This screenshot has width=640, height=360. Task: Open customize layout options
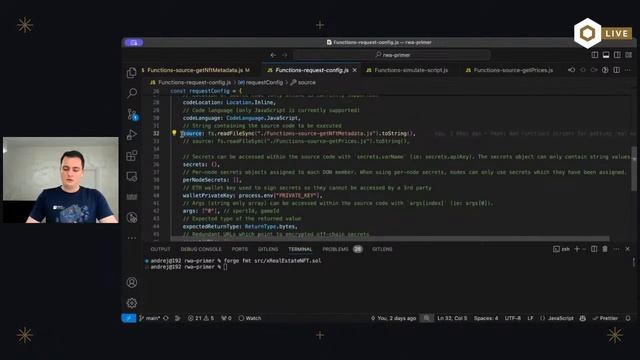point(629,55)
